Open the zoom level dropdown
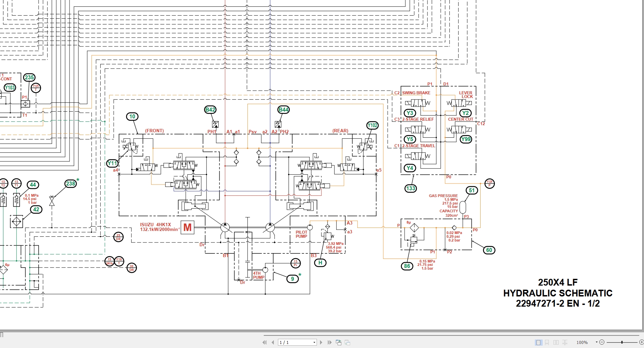The height and width of the screenshot is (348, 644). pos(597,342)
